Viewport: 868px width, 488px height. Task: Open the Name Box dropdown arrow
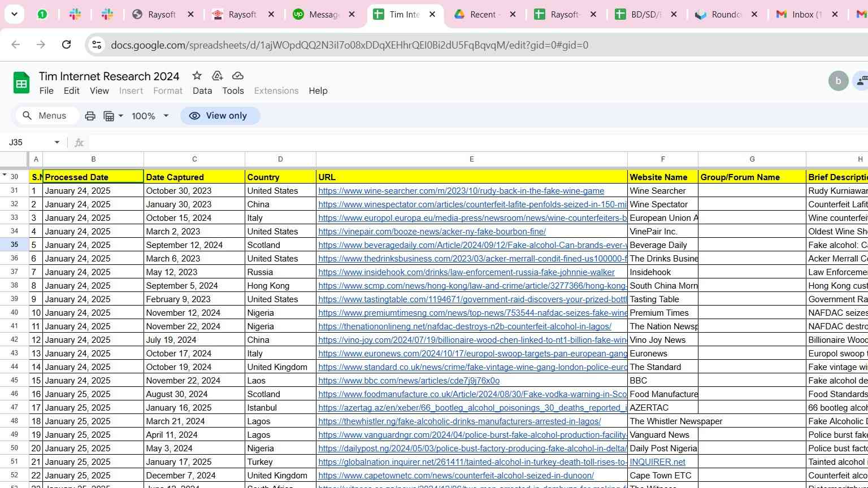point(57,142)
